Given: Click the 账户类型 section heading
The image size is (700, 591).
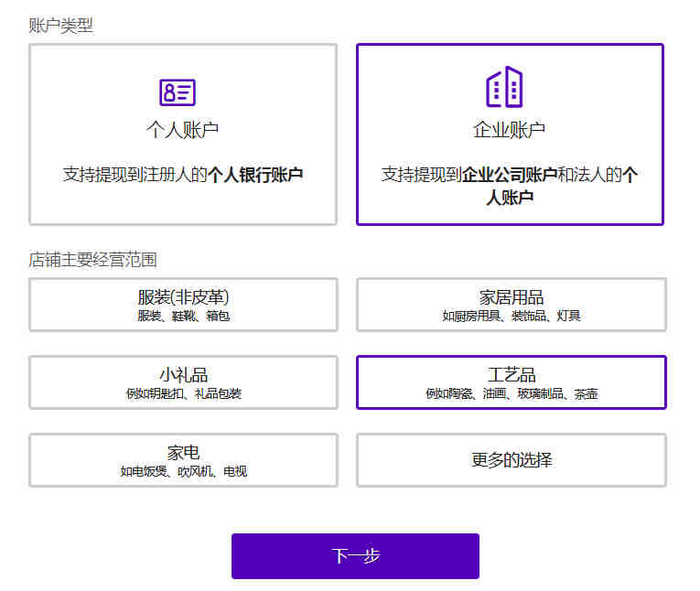Looking at the screenshot, I should click(60, 26).
